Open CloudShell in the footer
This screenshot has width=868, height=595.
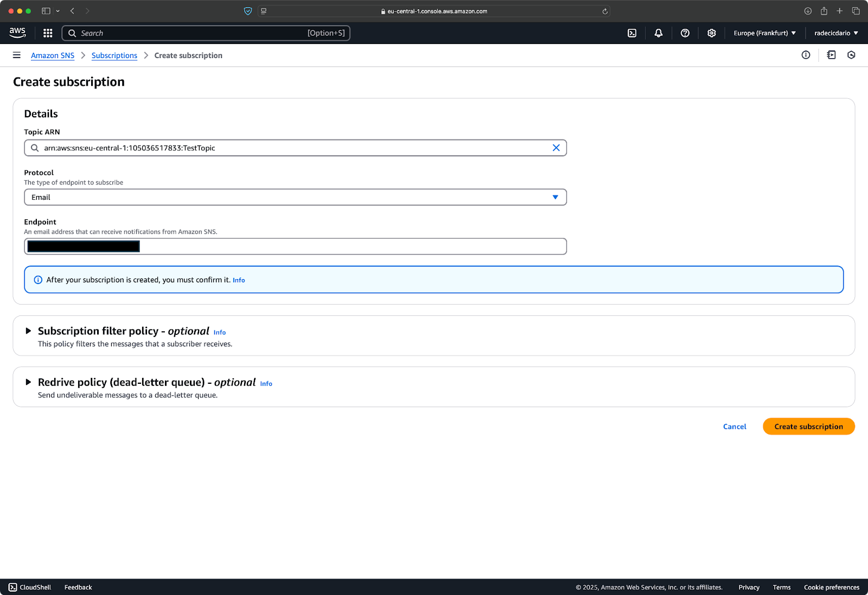30,587
